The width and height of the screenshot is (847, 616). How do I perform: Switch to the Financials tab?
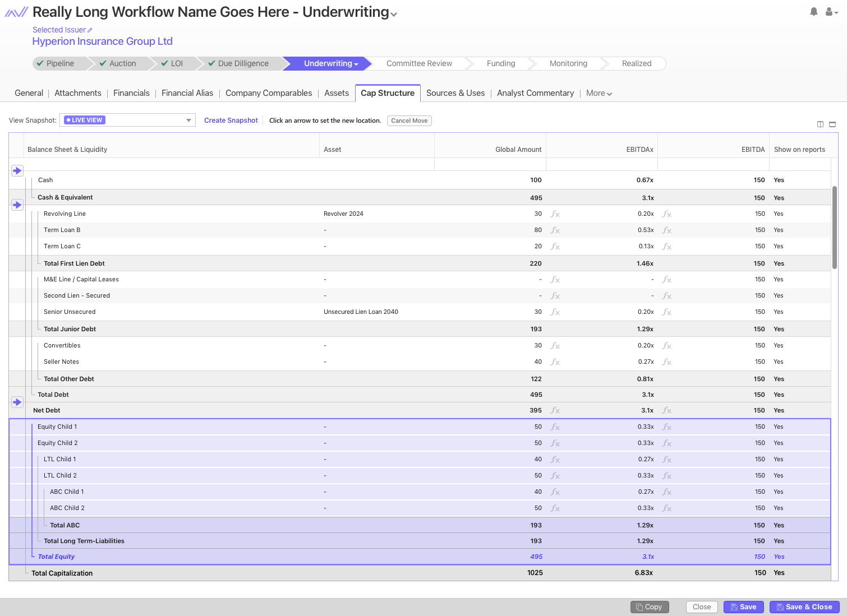click(131, 93)
